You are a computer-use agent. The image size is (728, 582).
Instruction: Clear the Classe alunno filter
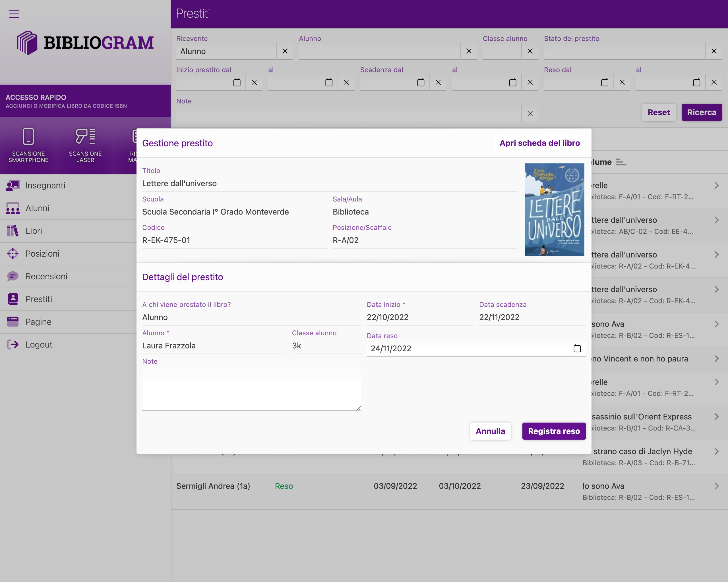click(530, 51)
